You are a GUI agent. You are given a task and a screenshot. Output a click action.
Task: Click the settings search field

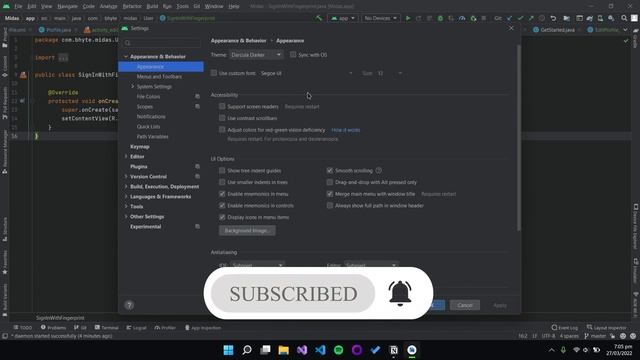162,42
